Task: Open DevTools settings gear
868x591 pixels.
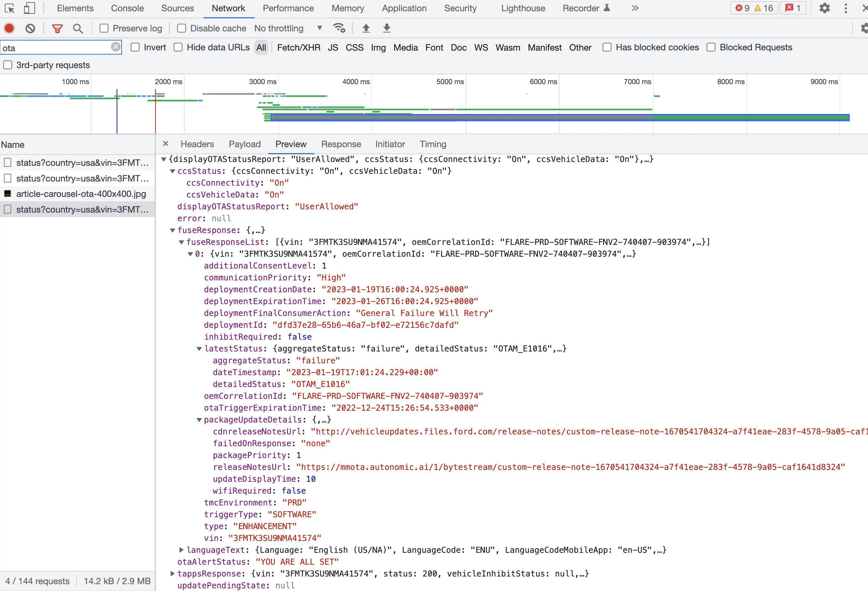Action: [x=824, y=8]
